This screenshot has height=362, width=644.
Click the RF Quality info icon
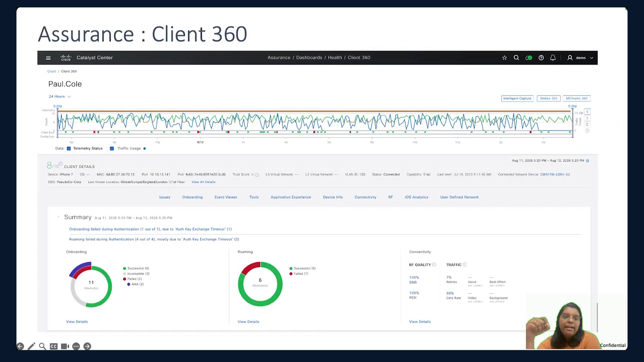[x=434, y=264]
